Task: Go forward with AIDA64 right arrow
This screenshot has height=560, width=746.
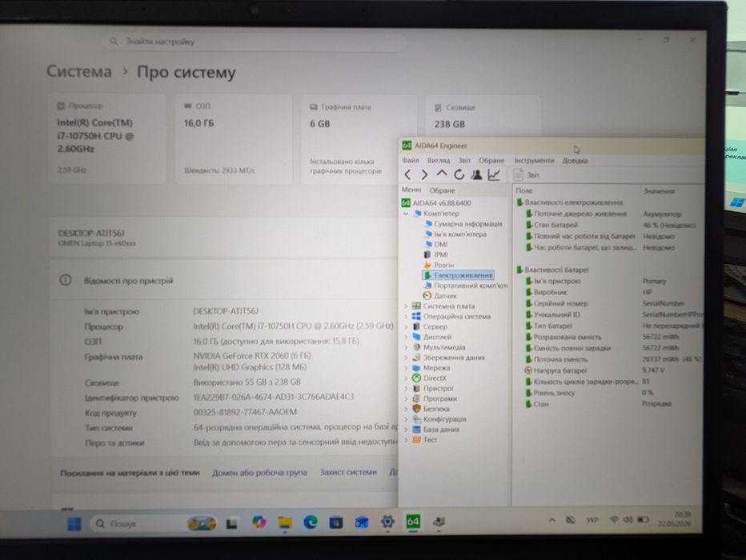Action: (424, 175)
